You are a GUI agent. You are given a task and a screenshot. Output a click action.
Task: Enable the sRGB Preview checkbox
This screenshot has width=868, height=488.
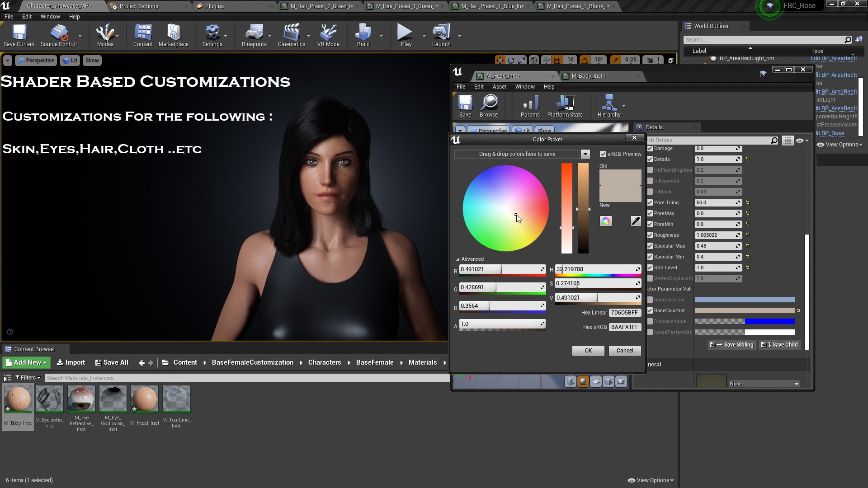603,154
